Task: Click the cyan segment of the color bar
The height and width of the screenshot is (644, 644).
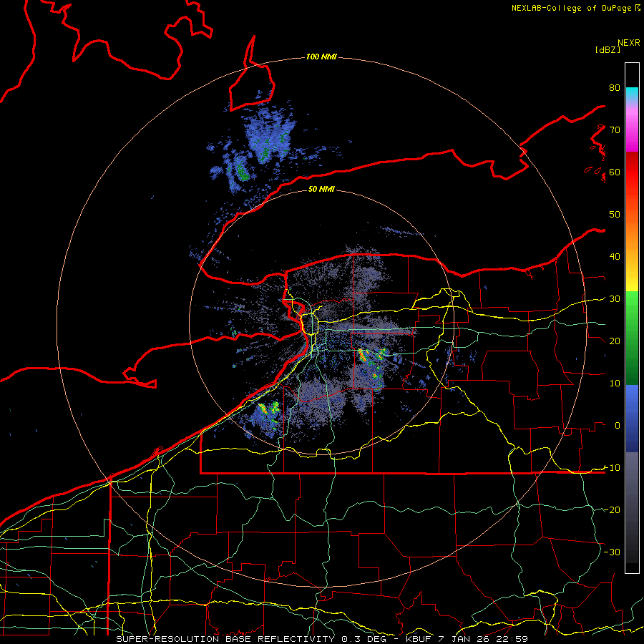Action: tap(632, 94)
